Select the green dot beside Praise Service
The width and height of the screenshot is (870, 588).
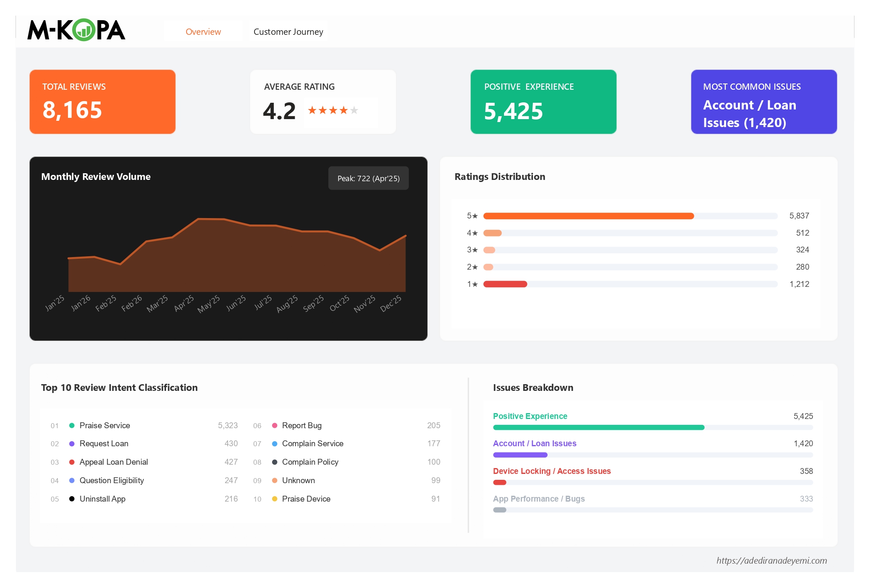(72, 425)
